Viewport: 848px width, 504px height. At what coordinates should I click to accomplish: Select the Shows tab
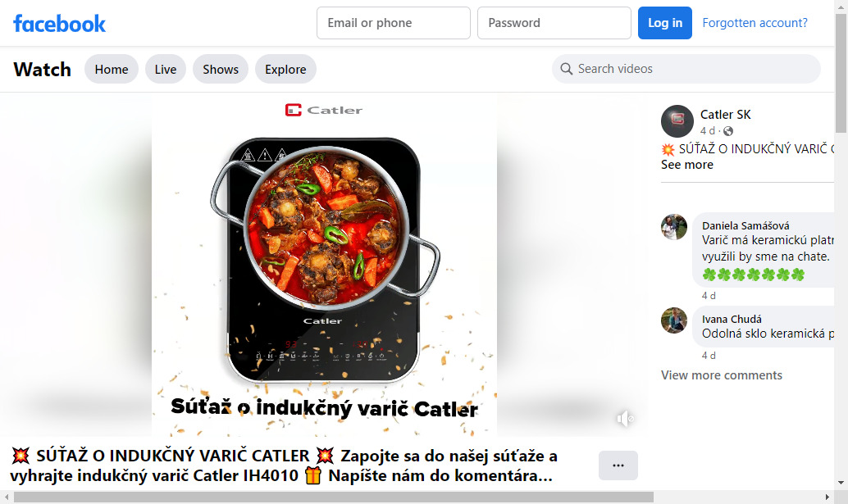pyautogui.click(x=221, y=69)
